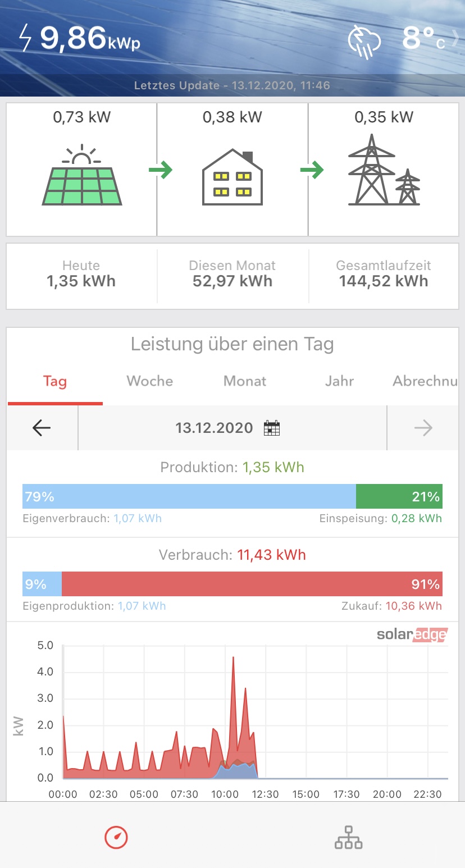465x868 pixels.
Task: Switch to the Woche tab
Action: click(150, 381)
